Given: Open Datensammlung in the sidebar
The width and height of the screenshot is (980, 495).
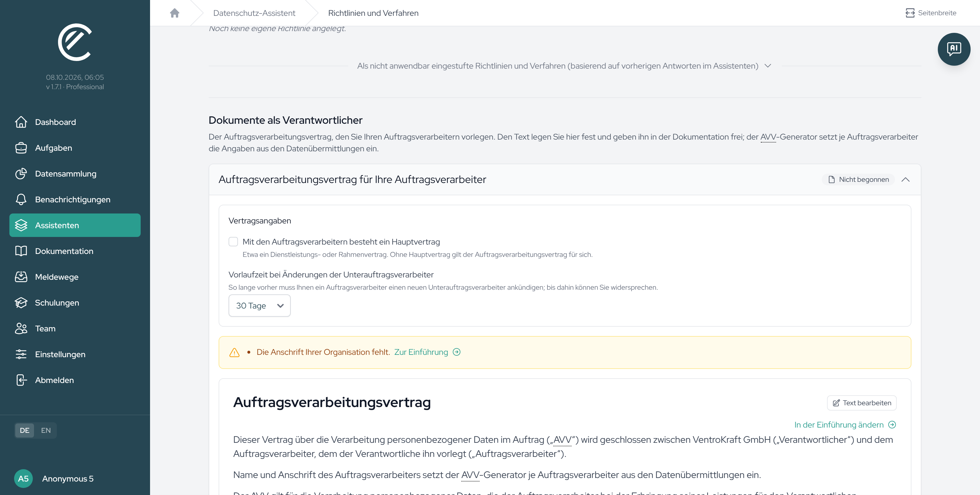Looking at the screenshot, I should tap(75, 174).
